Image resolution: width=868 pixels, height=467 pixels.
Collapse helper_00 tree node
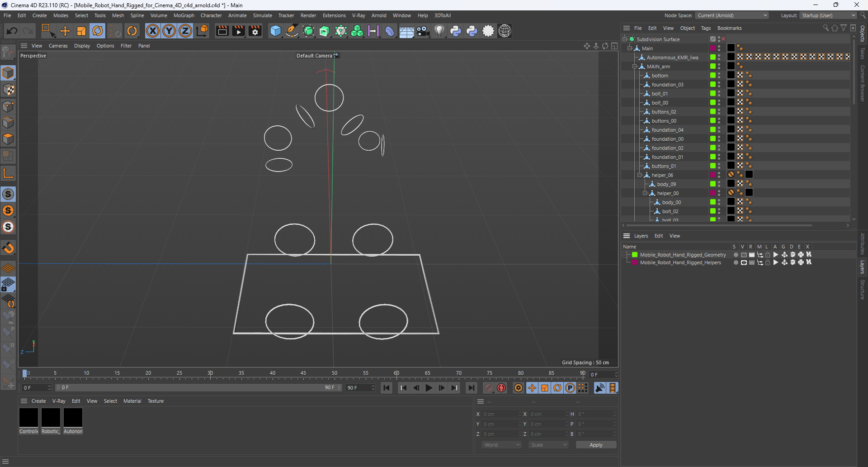645,193
